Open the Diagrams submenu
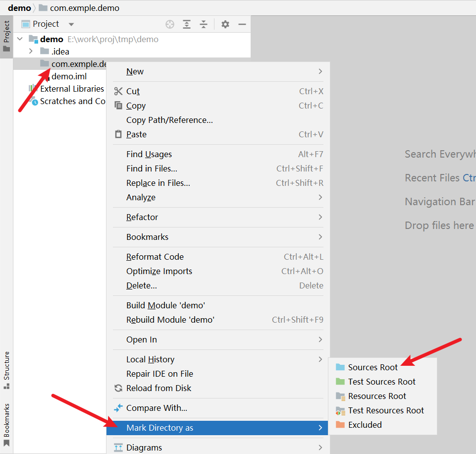Screen dimensions: 476x454 pos(218,448)
